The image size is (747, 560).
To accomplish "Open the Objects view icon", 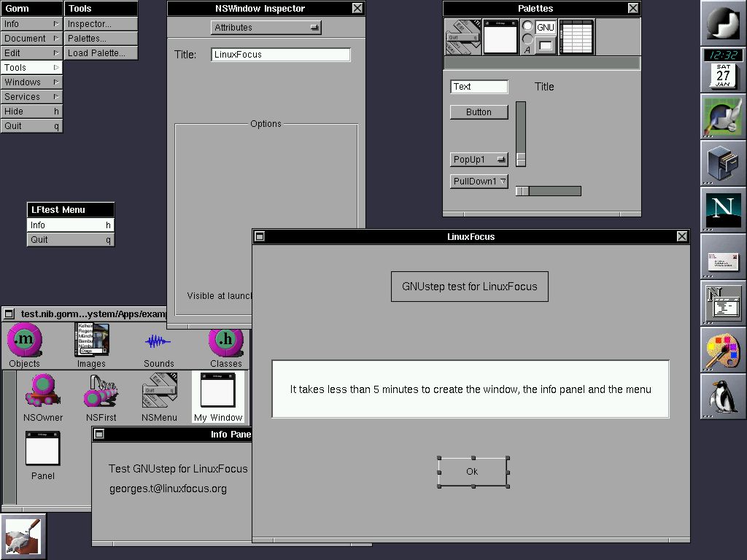I will [25, 341].
